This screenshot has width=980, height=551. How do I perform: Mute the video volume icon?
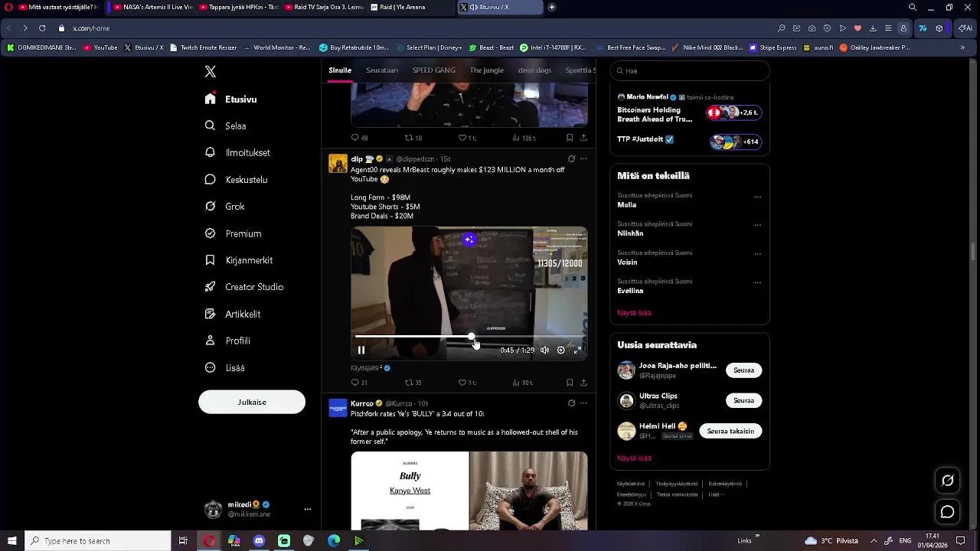(544, 350)
